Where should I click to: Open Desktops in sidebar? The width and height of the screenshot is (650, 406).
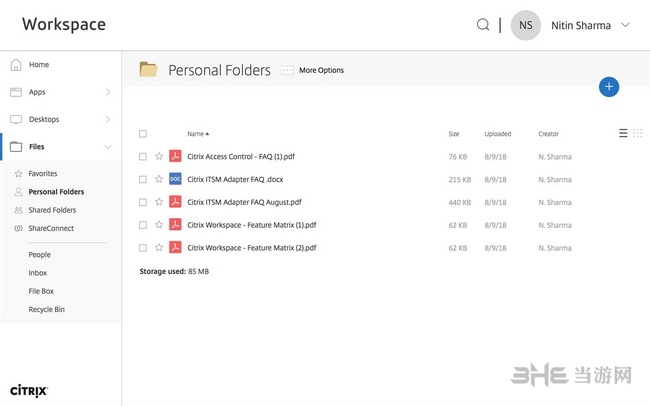tap(44, 119)
